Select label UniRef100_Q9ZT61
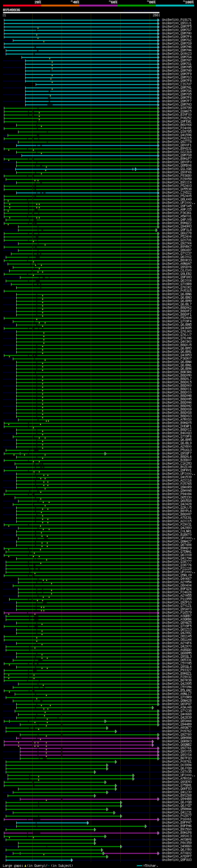 177,748
